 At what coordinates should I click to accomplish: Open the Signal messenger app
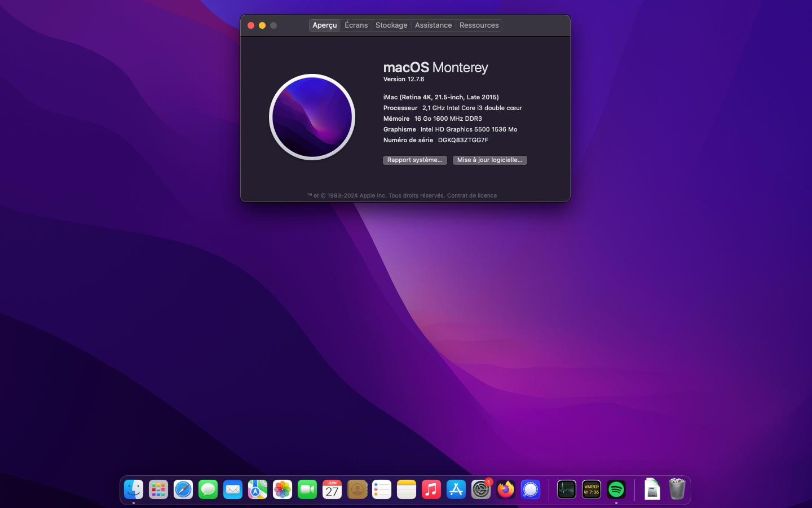click(x=531, y=489)
